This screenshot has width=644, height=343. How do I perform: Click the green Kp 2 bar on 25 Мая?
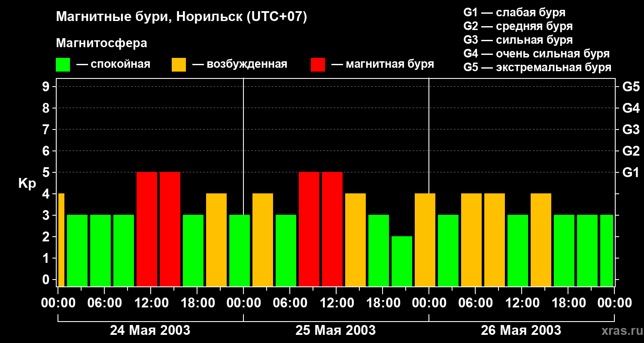(x=402, y=261)
